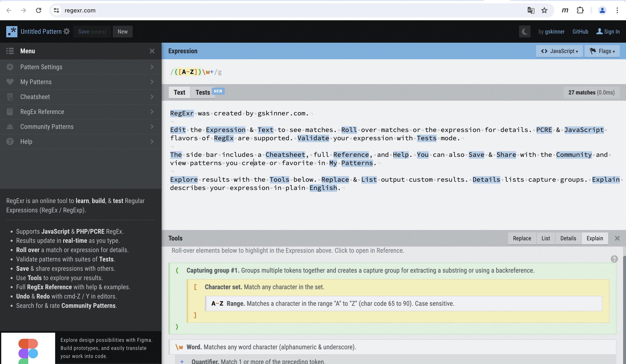The width and height of the screenshot is (626, 364).
Task: Select the Text tab
Action: point(180,92)
